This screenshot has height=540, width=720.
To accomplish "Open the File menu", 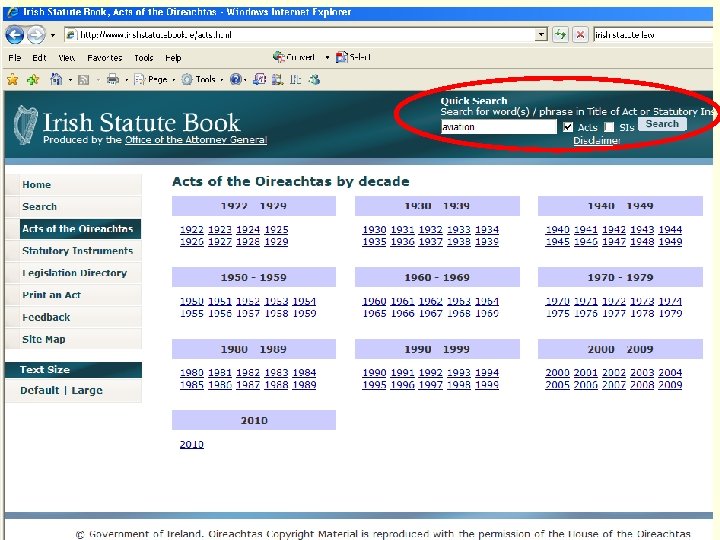I will (x=15, y=58).
